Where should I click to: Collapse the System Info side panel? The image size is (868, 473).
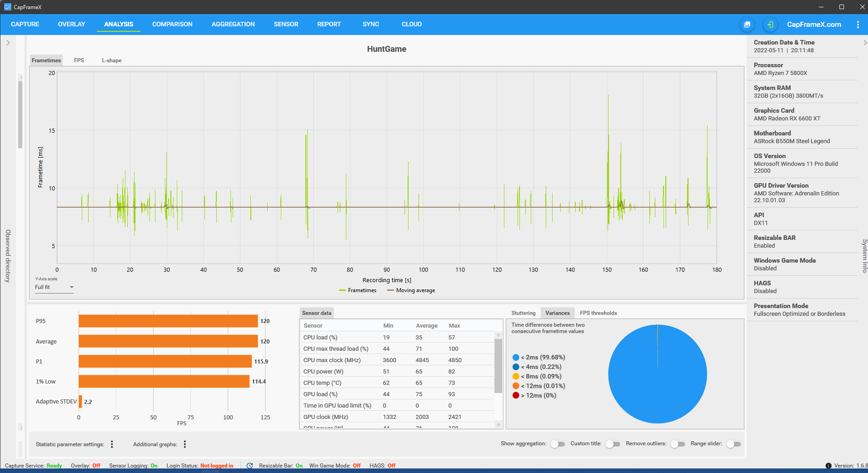coord(864,43)
